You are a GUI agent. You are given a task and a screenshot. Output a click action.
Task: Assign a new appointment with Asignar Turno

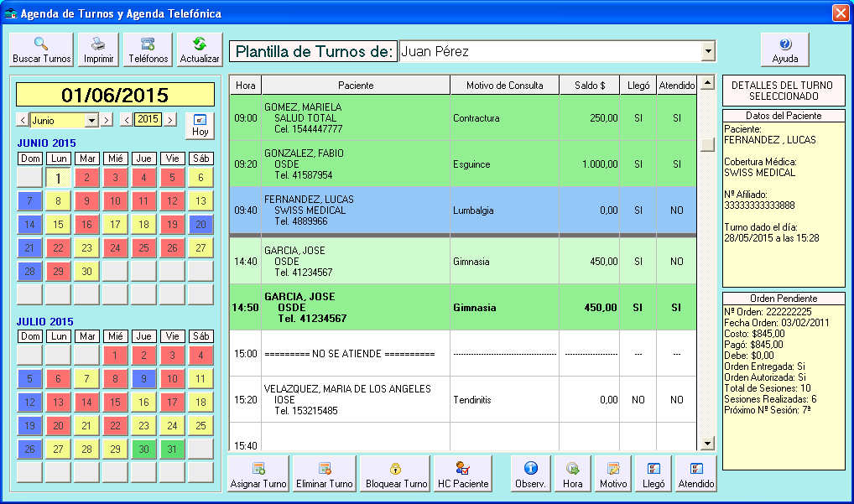click(258, 475)
